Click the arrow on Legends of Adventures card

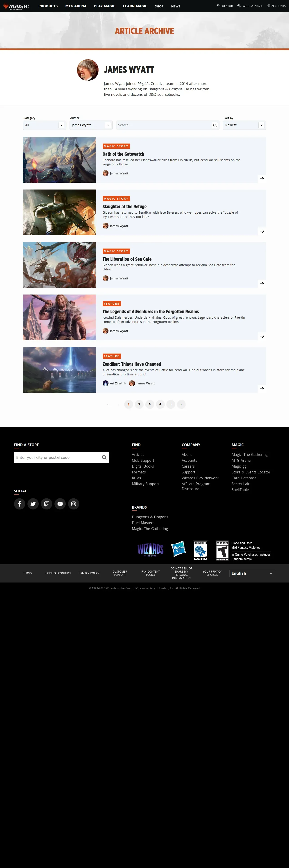tap(262, 336)
